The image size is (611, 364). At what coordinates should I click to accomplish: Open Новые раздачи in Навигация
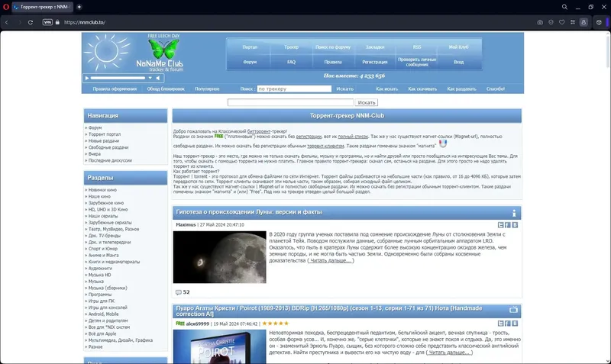click(104, 140)
